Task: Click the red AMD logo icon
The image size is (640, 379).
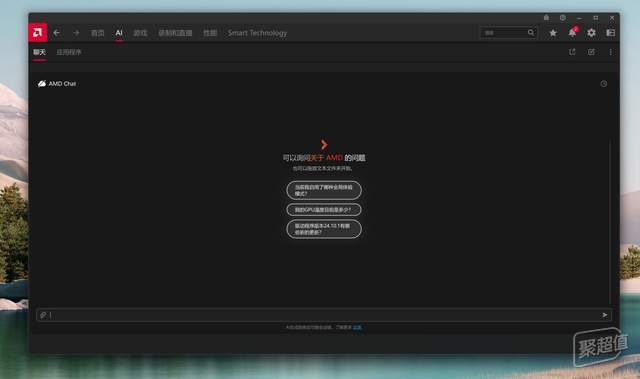Action: (x=38, y=33)
